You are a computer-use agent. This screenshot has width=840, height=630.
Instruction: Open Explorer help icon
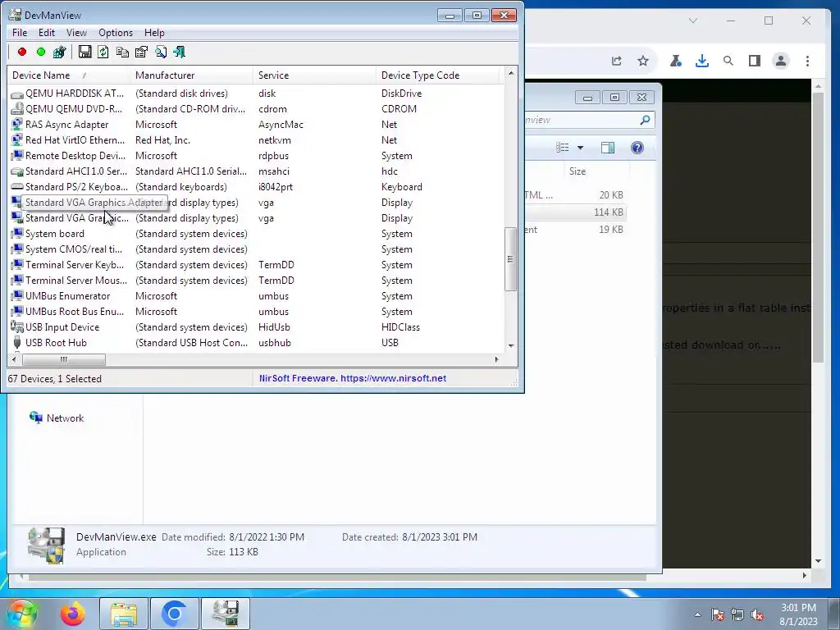637,148
